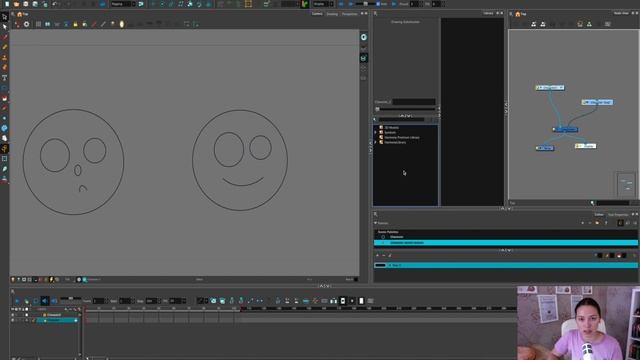This screenshot has width=640, height=360.
Task: Select the Paint bucket tool
Action: [x=4, y=98]
